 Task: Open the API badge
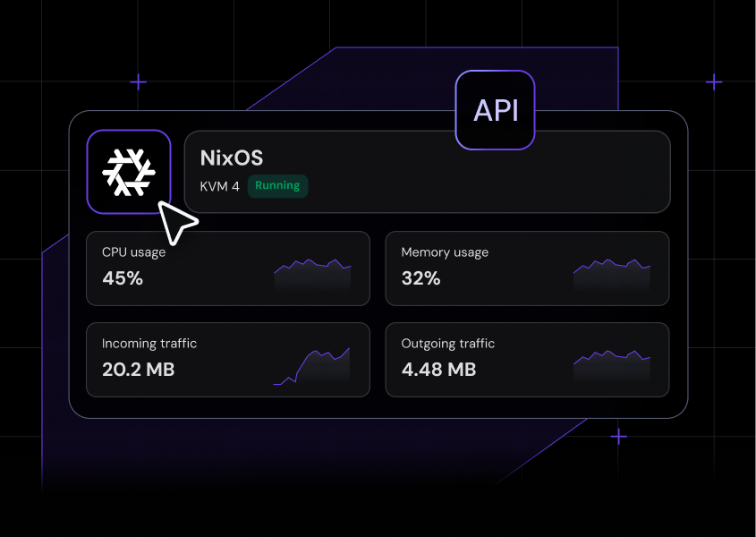pyautogui.click(x=495, y=110)
